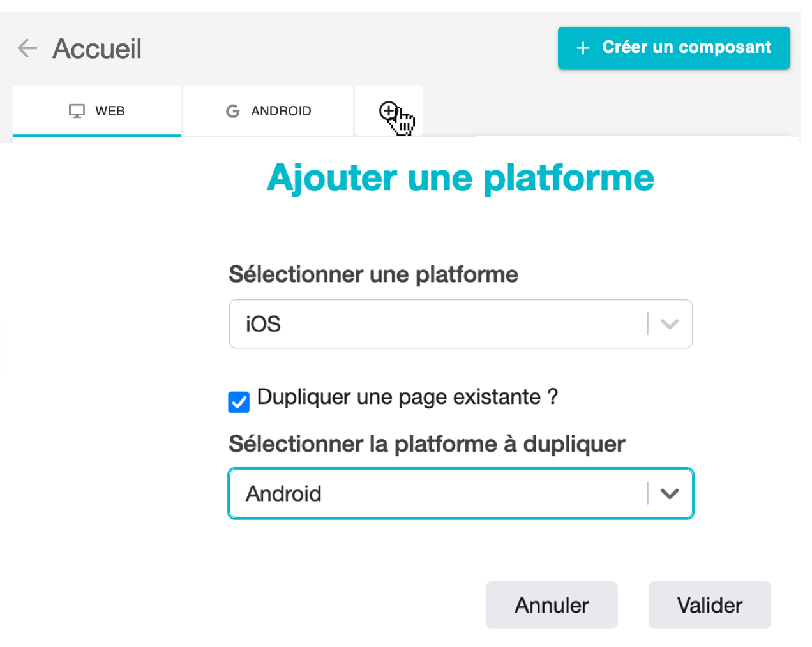The image size is (812, 647).
Task: Click the Google icon on ANDROID tab
Action: [233, 112]
